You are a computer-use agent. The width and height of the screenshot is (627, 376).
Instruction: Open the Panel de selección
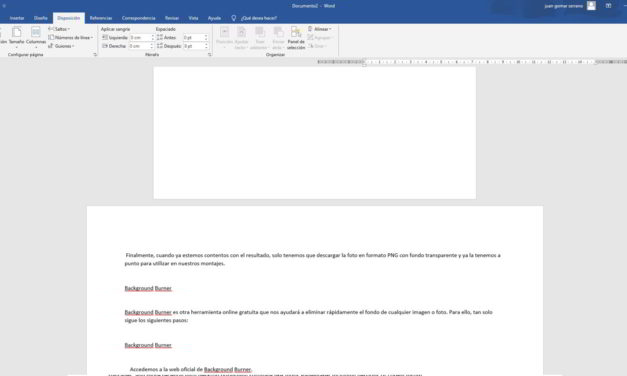tap(296, 37)
